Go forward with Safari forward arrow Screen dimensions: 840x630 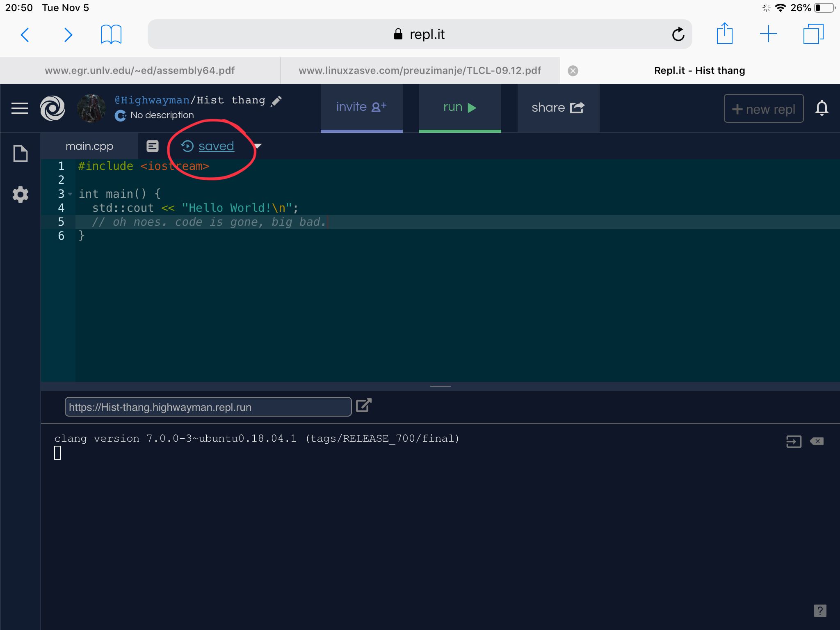click(68, 35)
